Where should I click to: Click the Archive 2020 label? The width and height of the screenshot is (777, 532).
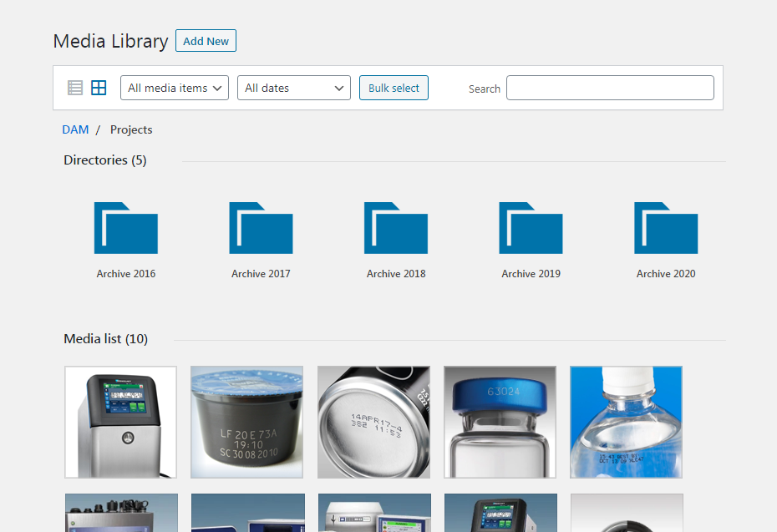(x=666, y=273)
